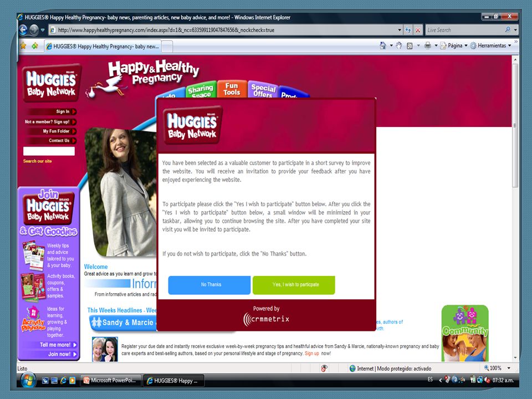The height and width of the screenshot is (399, 532).
Task: Open the Página menu
Action: click(x=454, y=45)
